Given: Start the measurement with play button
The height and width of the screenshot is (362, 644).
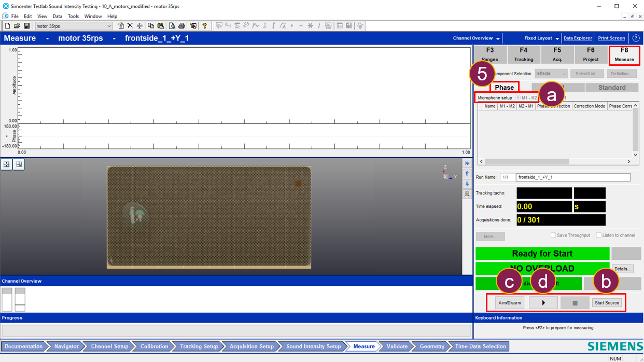Looking at the screenshot, I should coord(543,302).
